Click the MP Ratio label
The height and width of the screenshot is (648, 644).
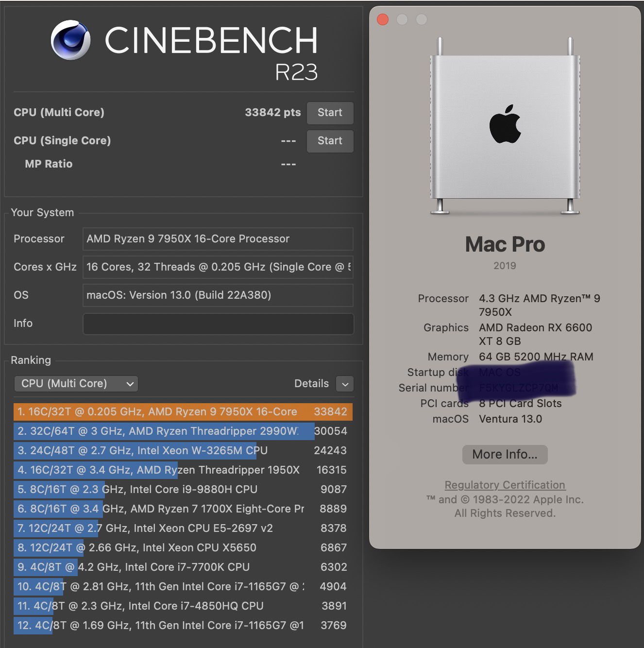[49, 164]
